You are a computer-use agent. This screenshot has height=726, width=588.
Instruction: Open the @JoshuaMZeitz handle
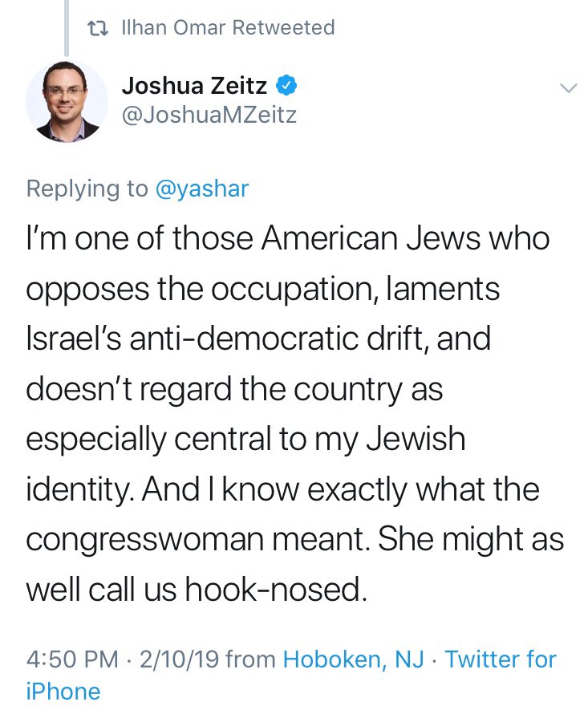tap(209, 116)
